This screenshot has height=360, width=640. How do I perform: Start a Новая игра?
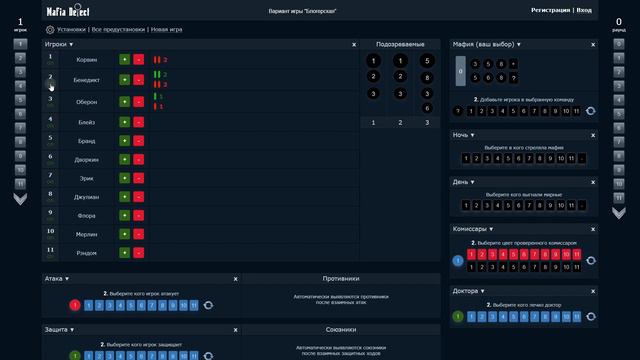click(x=167, y=30)
